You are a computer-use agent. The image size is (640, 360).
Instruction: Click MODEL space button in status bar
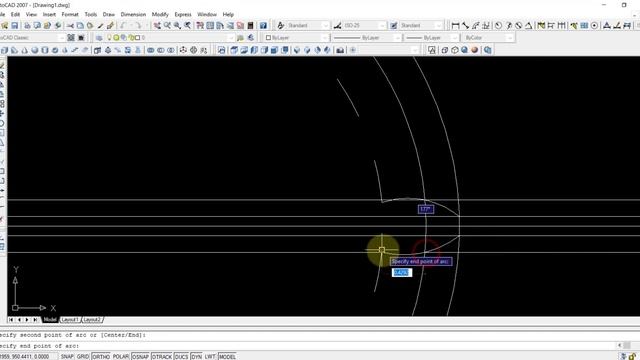tap(227, 356)
